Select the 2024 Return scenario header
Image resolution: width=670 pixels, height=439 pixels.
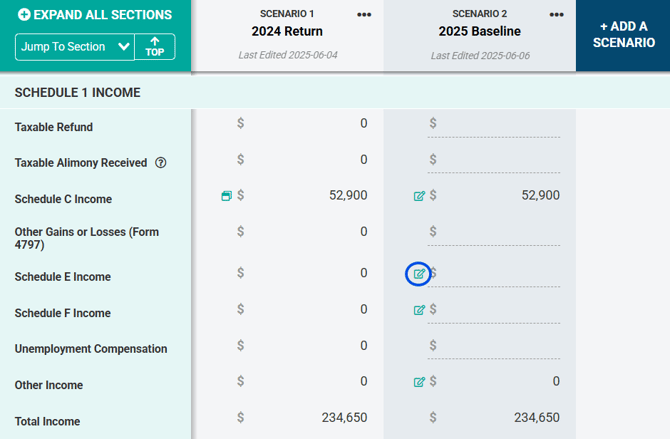(287, 32)
